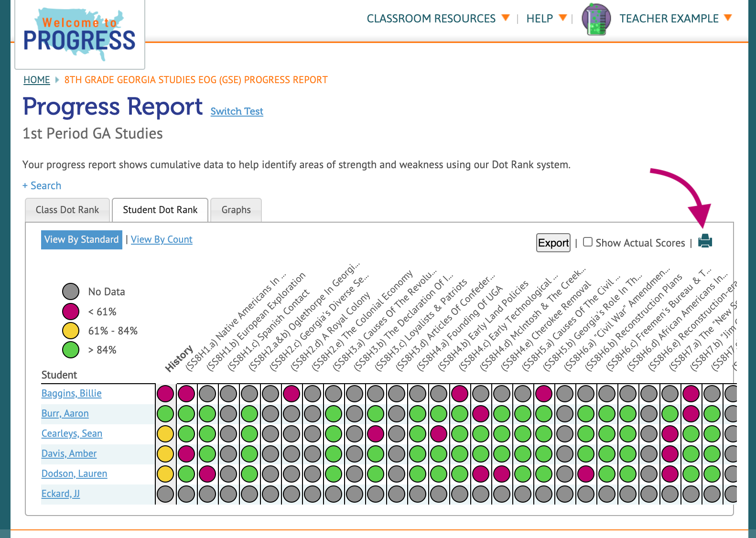Click the teacher avatar beaker icon
The image size is (756, 538).
(x=596, y=19)
